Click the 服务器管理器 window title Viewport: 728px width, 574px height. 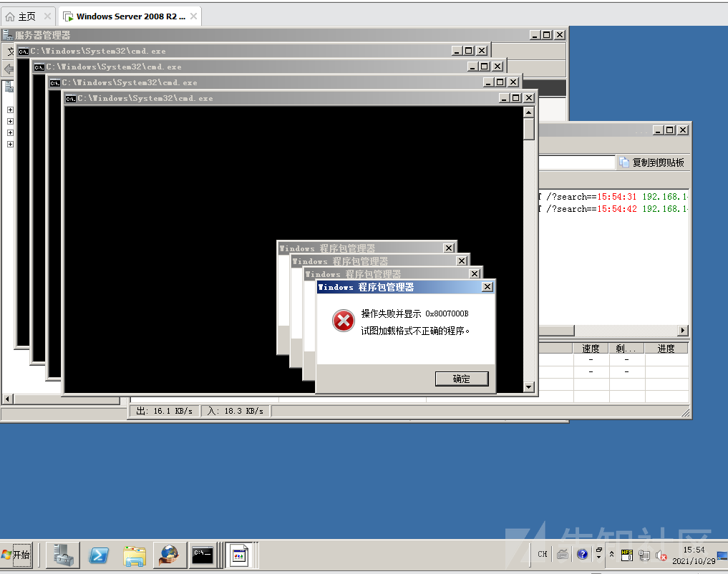coord(43,35)
